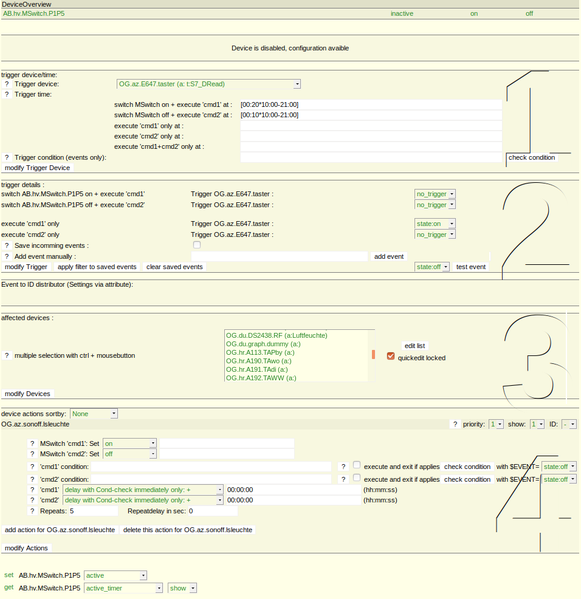Open help for multiple selection with ctrl

tap(6, 356)
